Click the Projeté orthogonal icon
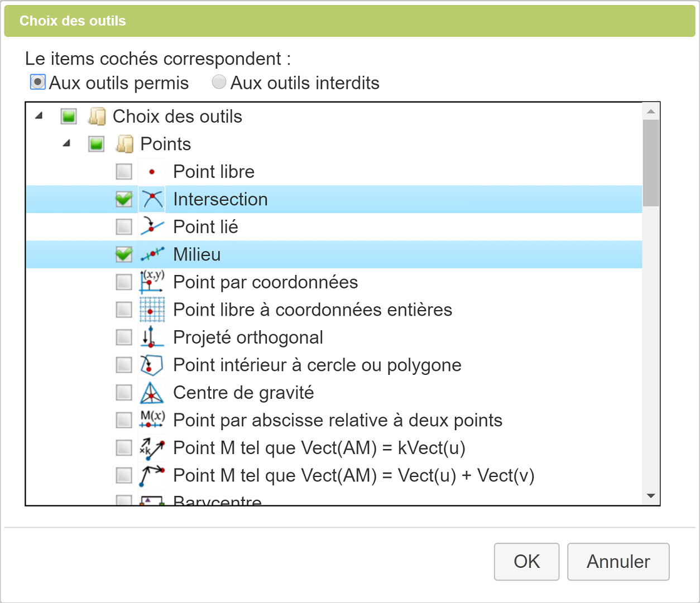This screenshot has height=603, width=700. tap(152, 337)
